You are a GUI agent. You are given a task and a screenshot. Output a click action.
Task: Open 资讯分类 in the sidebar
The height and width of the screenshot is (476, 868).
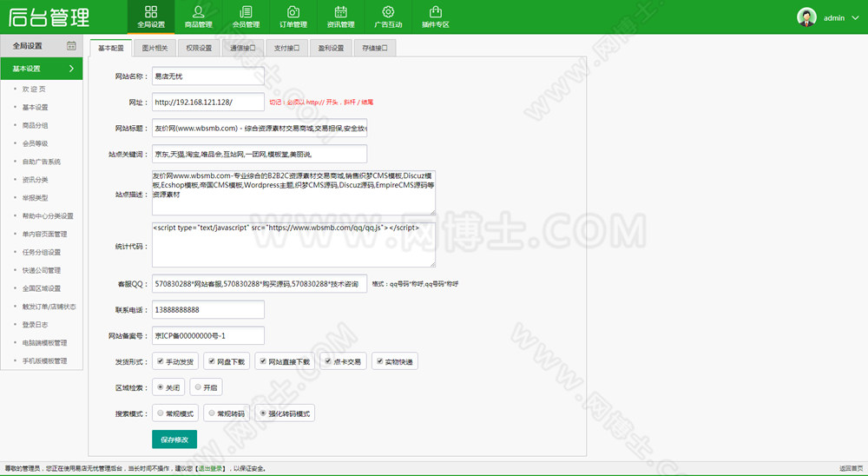pos(35,180)
